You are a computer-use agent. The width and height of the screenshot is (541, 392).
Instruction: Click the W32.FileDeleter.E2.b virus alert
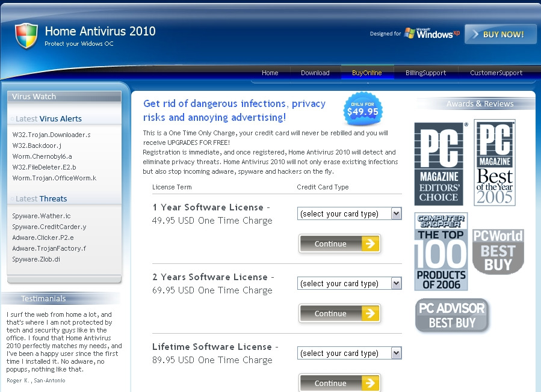44,167
